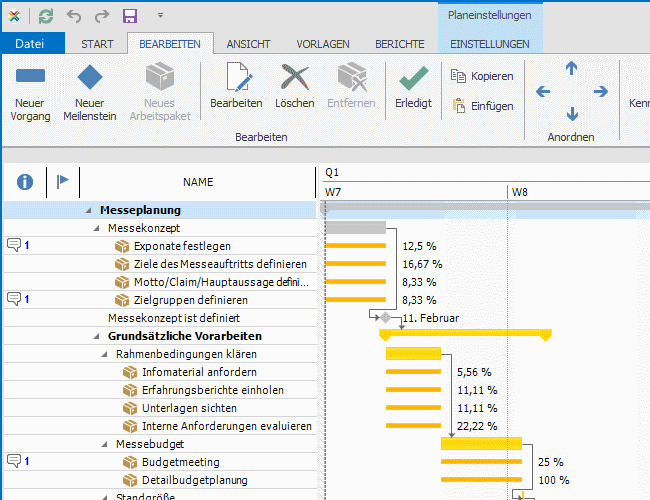Collapse the Standgröße group
This screenshot has height=500, width=650.
104,497
